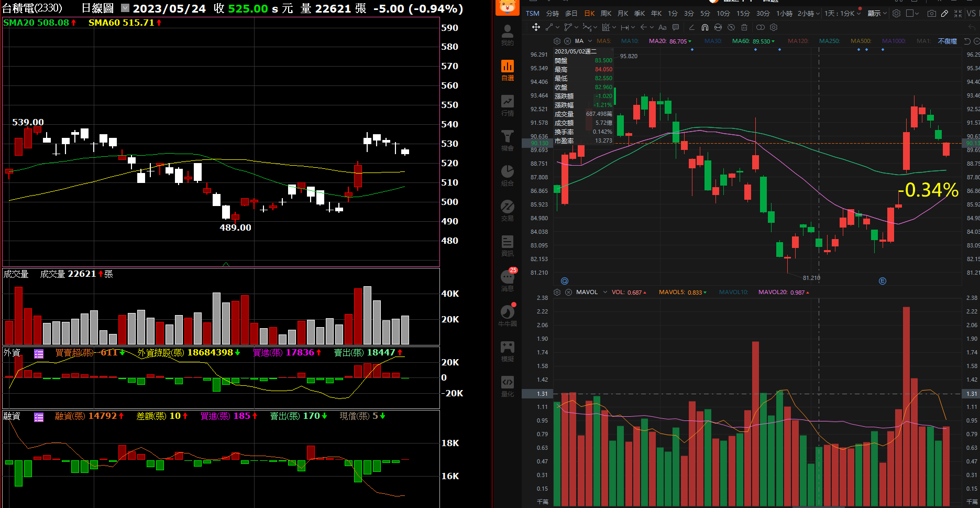
Task: Toggle the continuous drawing mode icon
Action: pyautogui.click(x=718, y=27)
